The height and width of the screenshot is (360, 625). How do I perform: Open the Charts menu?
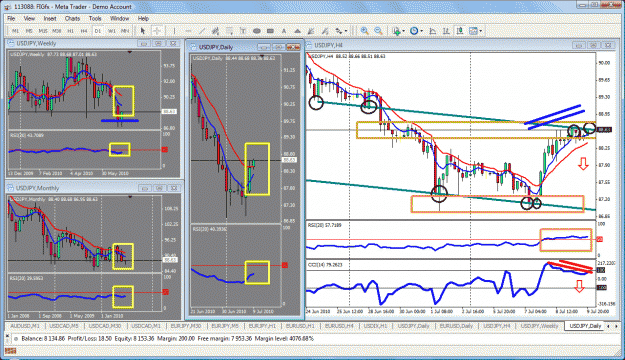tap(72, 18)
